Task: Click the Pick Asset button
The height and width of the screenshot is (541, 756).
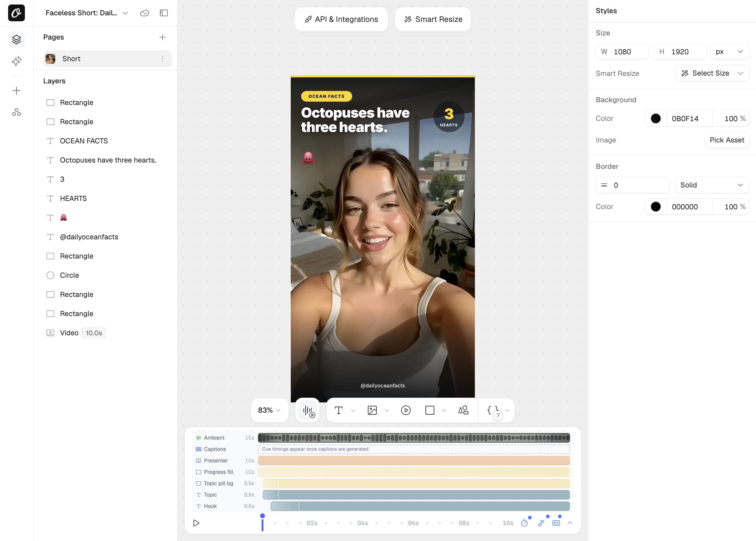Action: tap(727, 140)
